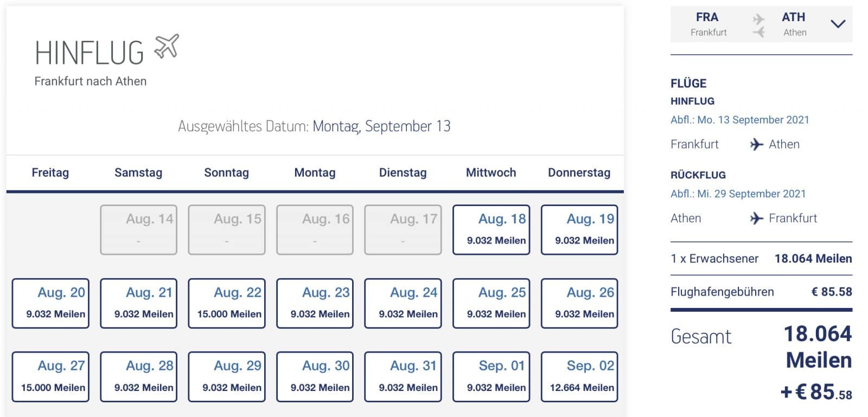
Task: Select the Aug. 22 date costing 15.000 Meilen
Action: point(227,303)
